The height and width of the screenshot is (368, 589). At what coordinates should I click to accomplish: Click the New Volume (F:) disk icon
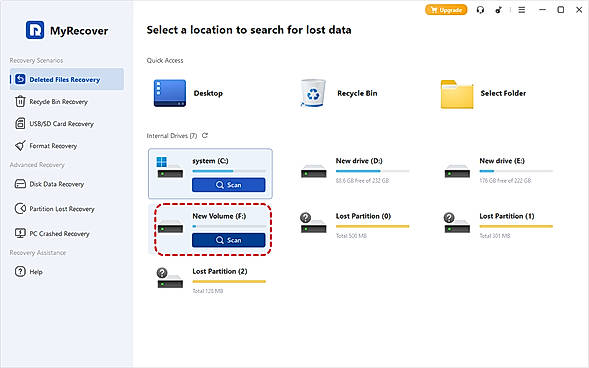170,227
